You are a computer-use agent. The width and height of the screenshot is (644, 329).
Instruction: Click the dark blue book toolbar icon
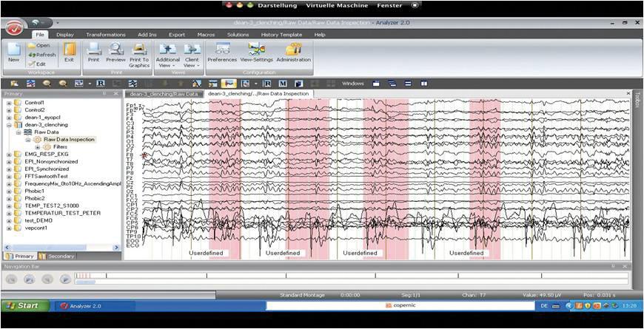click(298, 84)
